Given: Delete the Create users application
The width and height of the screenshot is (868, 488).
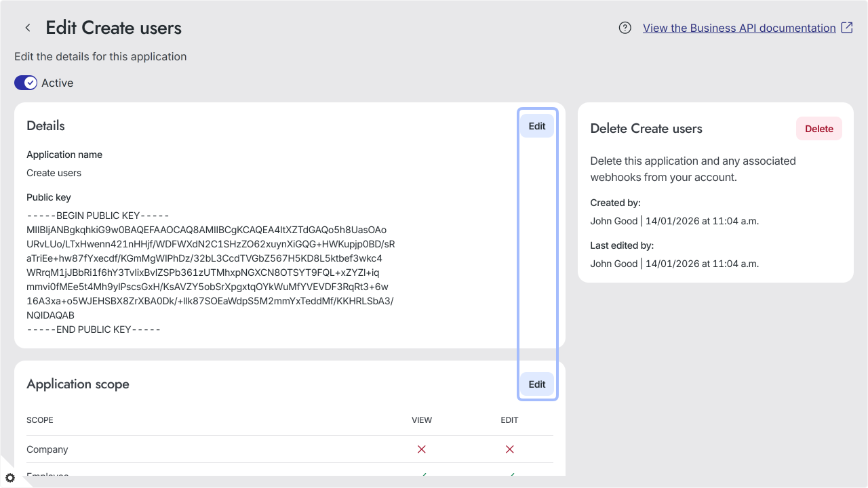Looking at the screenshot, I should (819, 129).
